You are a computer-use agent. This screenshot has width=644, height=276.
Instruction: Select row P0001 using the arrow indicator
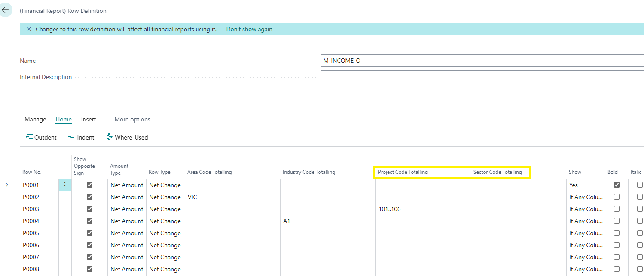point(6,185)
